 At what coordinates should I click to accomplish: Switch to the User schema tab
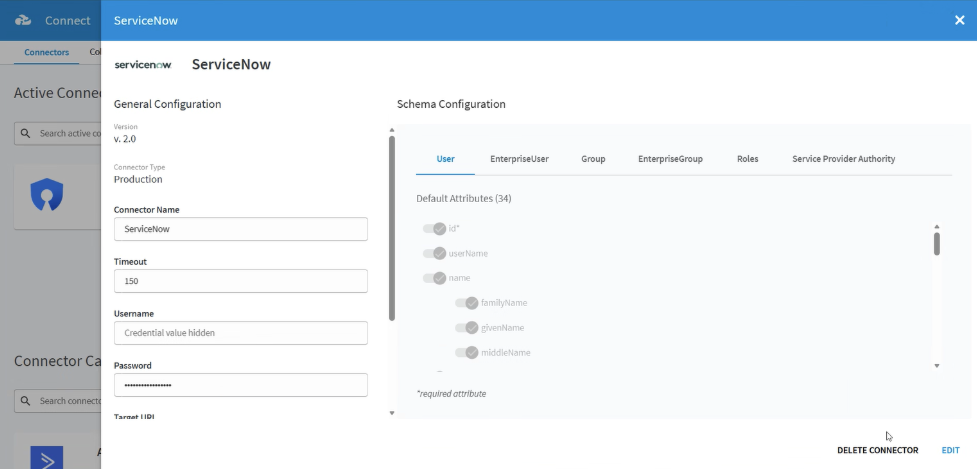(446, 159)
